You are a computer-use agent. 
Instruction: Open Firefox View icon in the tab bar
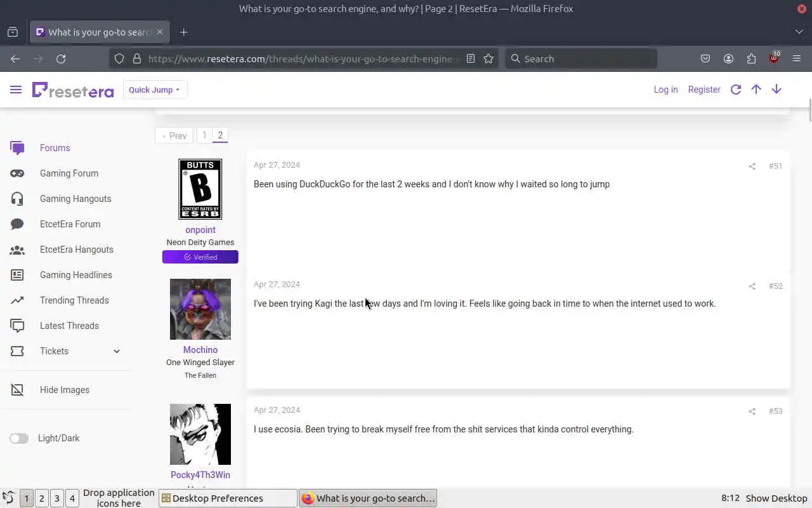point(13,32)
